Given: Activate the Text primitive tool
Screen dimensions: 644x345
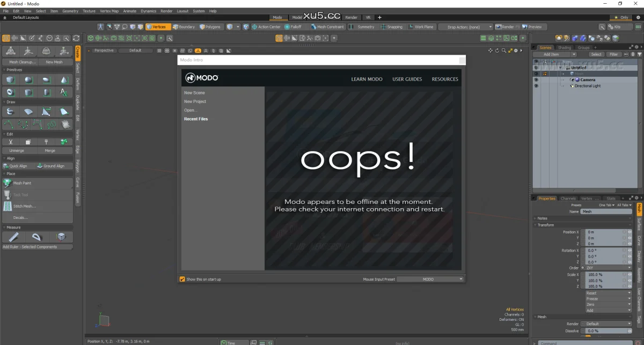Looking at the screenshot, I should (x=64, y=92).
